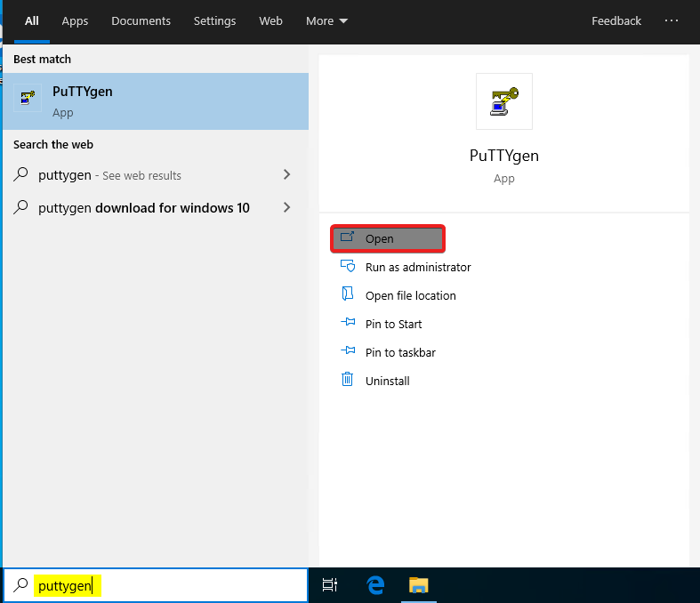Click magnifier icon next to puttygen web result
This screenshot has width=700, height=603.
(x=20, y=174)
